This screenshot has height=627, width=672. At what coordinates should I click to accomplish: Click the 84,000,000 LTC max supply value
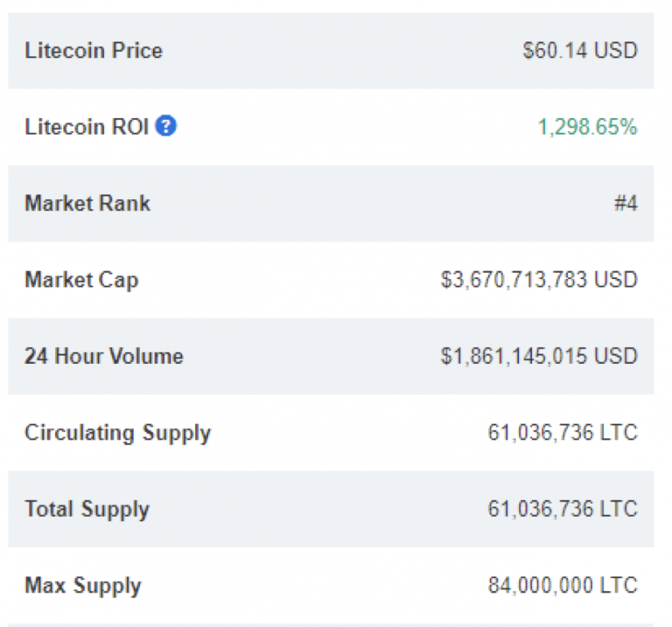point(563,585)
